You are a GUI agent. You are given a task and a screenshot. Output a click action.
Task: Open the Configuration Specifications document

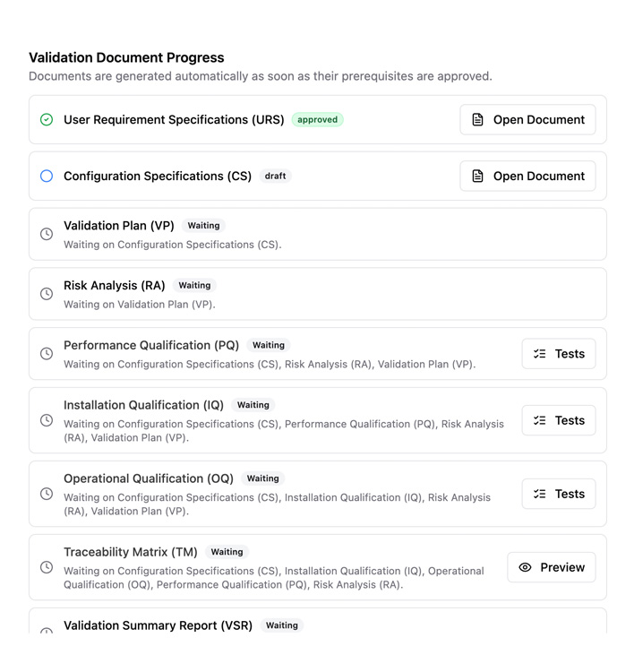(x=527, y=176)
